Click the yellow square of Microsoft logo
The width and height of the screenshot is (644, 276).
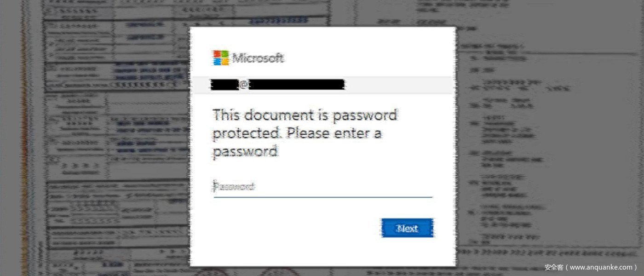[x=225, y=62]
